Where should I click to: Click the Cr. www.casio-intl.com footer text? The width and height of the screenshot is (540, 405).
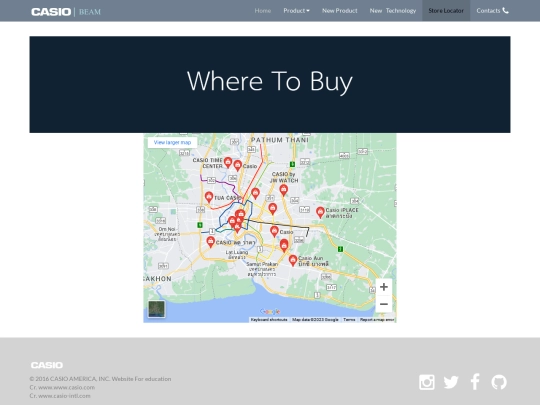tap(60, 396)
